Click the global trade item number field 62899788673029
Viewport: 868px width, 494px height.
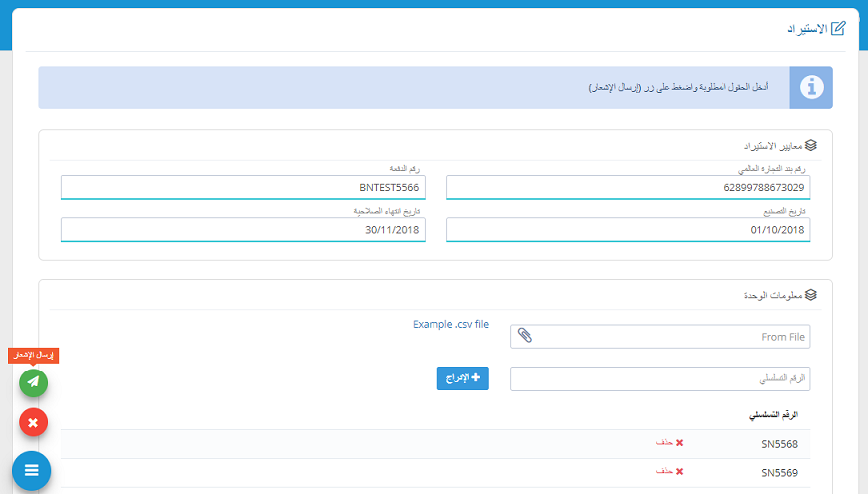[x=628, y=187]
